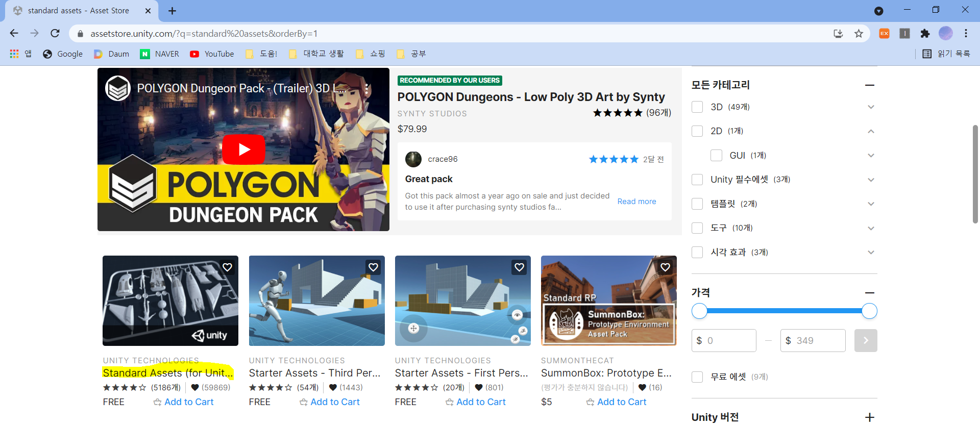Collapse the 모든 카테고리 section
Viewport: 980px width, 426px height.
(870, 85)
